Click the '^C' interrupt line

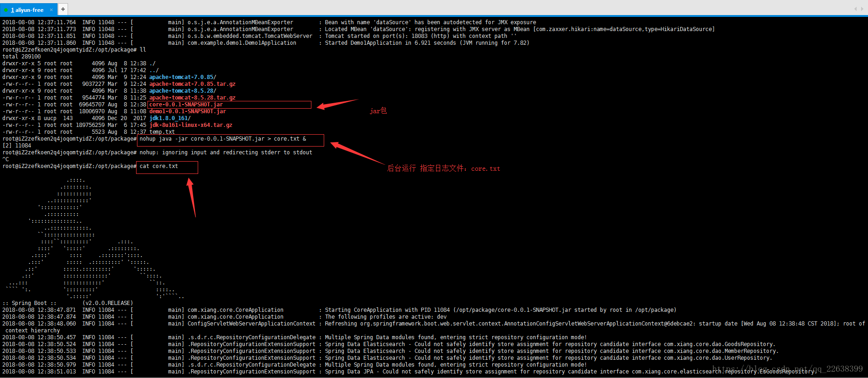[5, 159]
